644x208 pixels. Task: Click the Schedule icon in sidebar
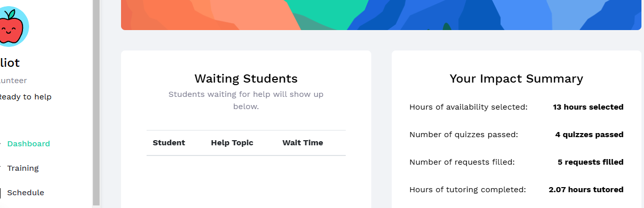pos(1,193)
